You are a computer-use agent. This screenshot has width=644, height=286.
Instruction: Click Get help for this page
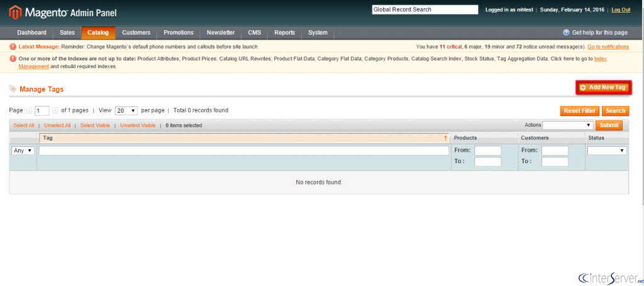point(599,33)
